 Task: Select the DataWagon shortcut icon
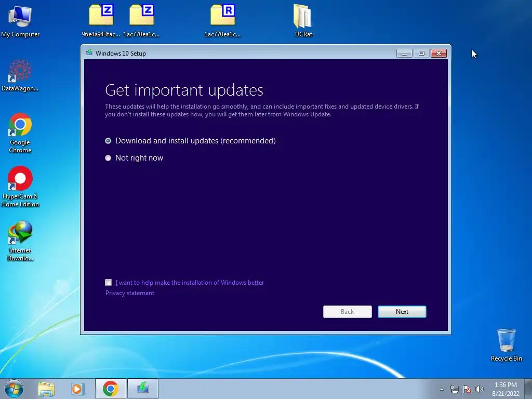20,75
